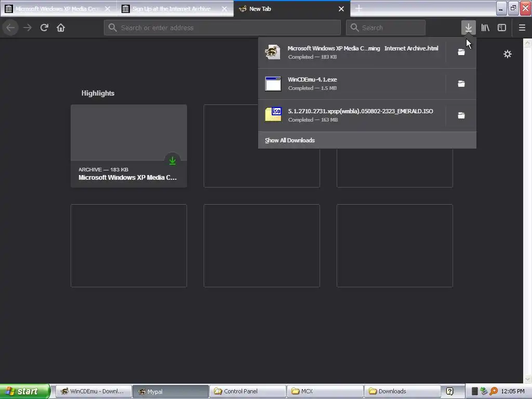
Task: Reload the current page
Action: coord(44,28)
